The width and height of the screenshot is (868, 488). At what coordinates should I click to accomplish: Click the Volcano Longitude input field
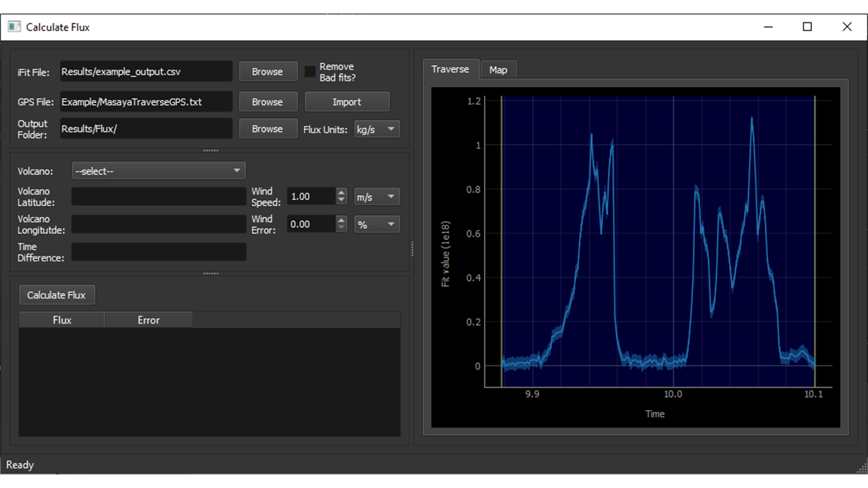pos(159,224)
